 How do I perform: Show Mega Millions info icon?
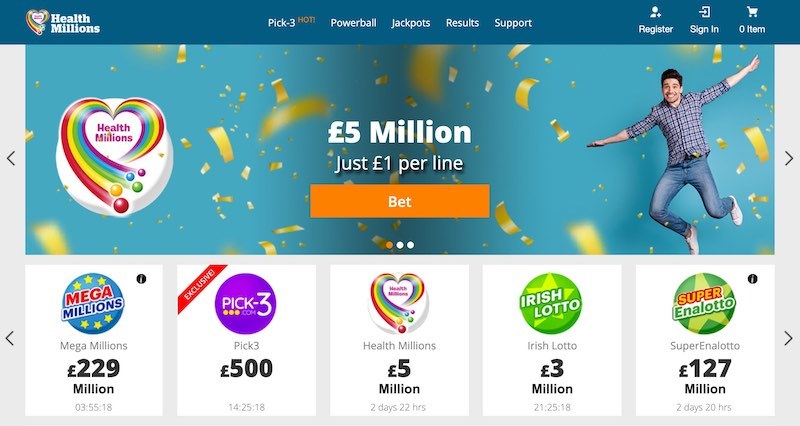click(x=141, y=279)
